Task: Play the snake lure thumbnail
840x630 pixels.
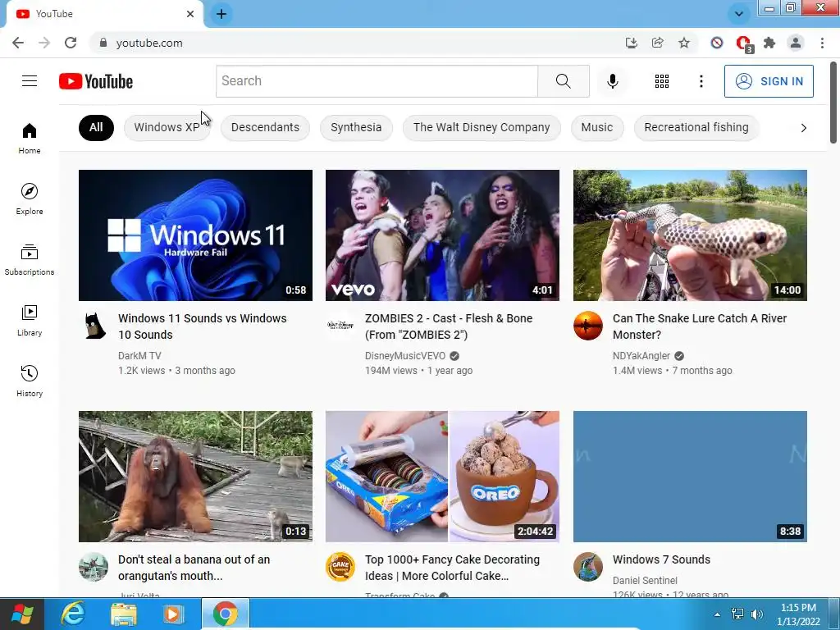Action: point(690,235)
